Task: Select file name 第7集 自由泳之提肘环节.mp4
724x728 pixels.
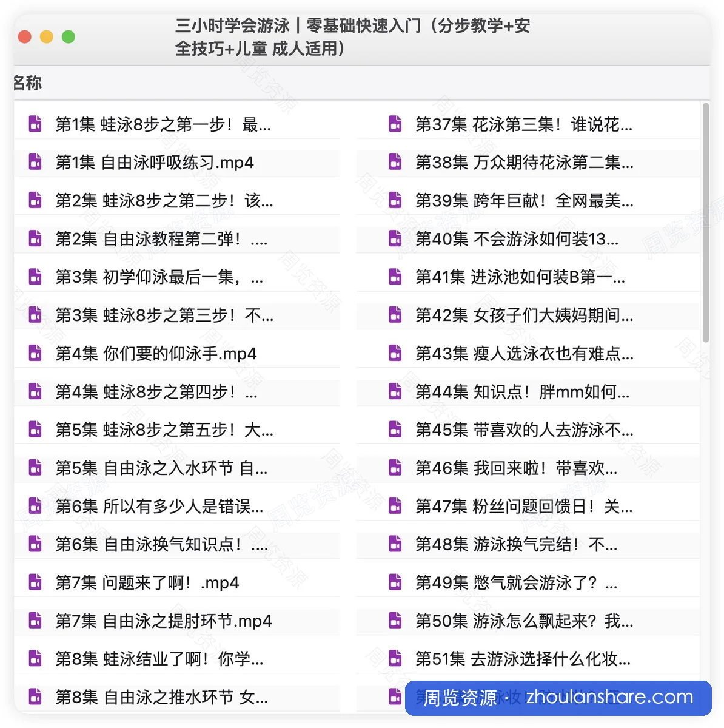Action: [x=164, y=621]
